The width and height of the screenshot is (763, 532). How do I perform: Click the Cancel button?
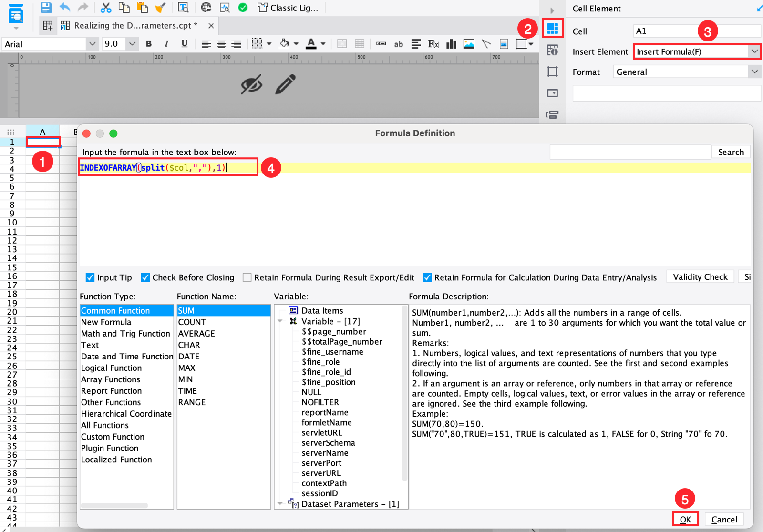click(724, 520)
